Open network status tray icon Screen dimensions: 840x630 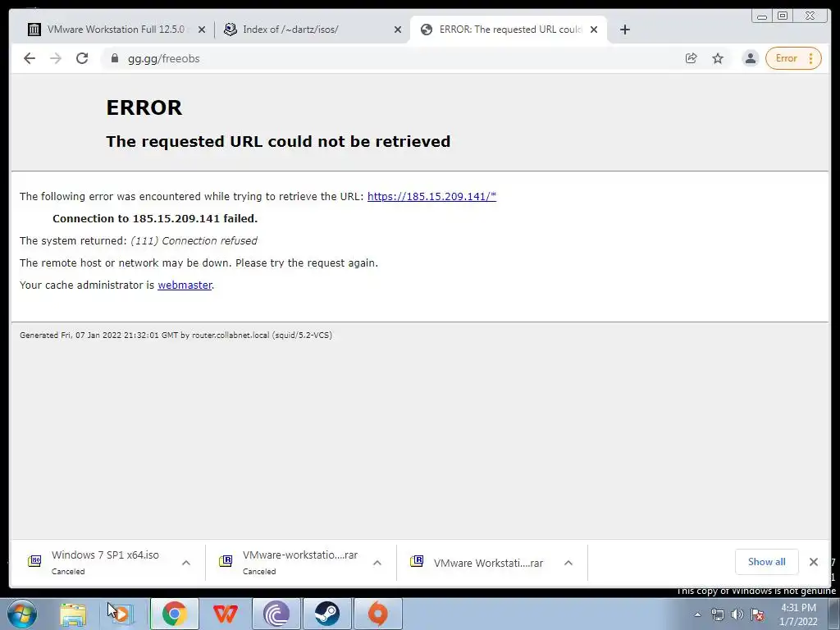click(x=717, y=614)
